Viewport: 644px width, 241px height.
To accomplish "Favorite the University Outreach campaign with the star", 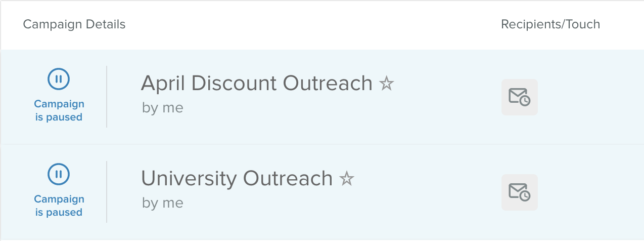I will coord(347,178).
